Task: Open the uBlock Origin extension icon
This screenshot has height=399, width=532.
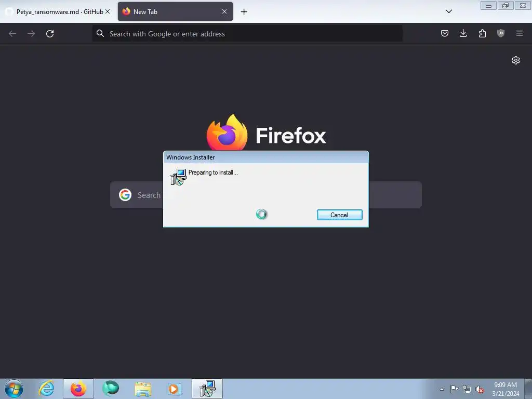Action: coord(501,33)
